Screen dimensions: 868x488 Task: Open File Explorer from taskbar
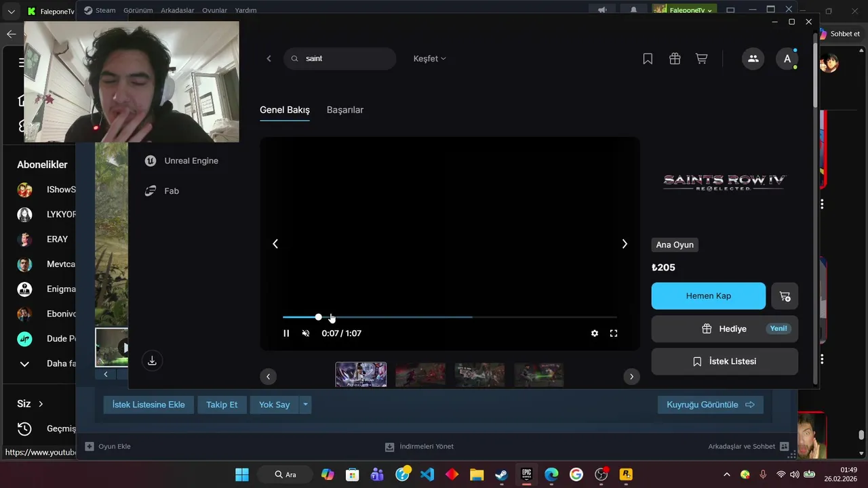[x=477, y=474]
